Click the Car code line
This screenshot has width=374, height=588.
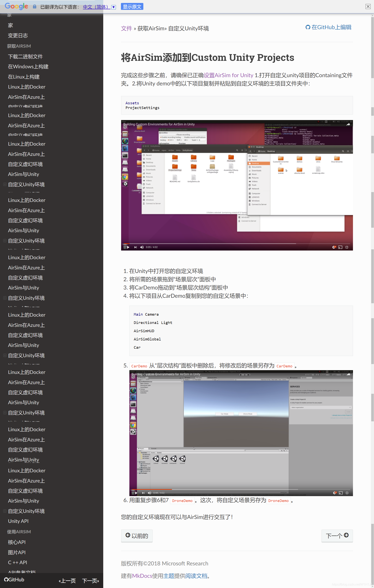coord(137,348)
